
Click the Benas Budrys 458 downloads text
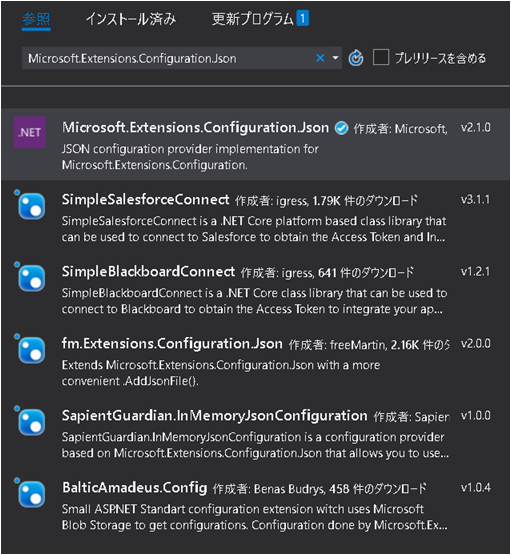pos(320,489)
